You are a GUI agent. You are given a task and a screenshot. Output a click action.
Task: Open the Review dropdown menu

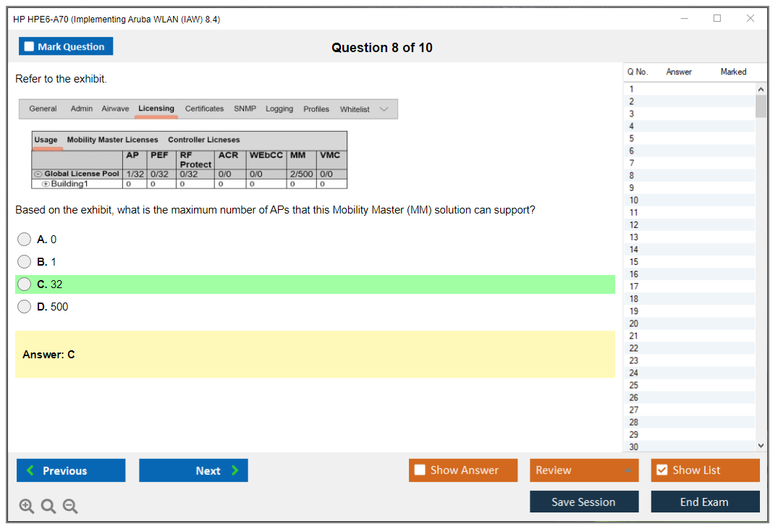tap(584, 470)
